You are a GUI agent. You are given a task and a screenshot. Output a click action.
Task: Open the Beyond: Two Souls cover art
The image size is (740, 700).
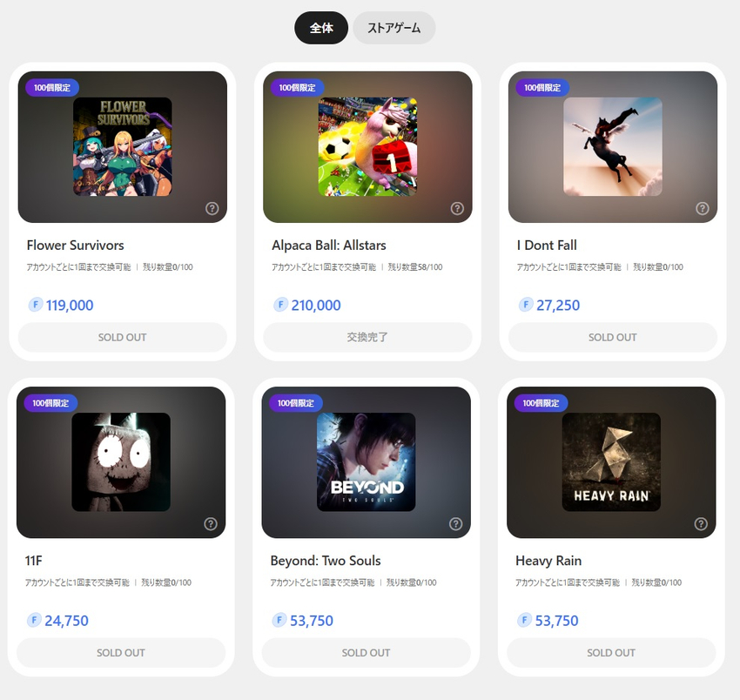click(x=366, y=461)
